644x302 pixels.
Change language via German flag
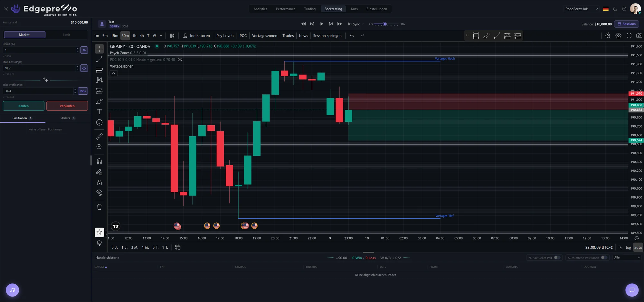(605, 9)
